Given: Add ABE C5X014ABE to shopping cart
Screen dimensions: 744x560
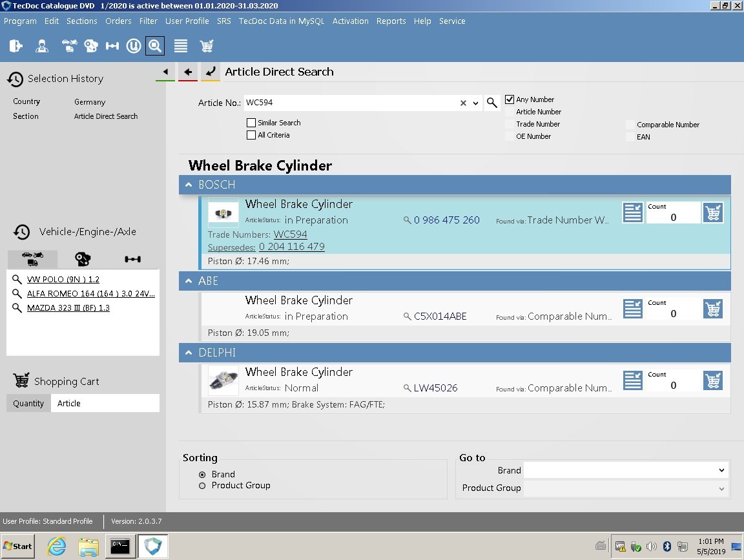Looking at the screenshot, I should point(713,309).
